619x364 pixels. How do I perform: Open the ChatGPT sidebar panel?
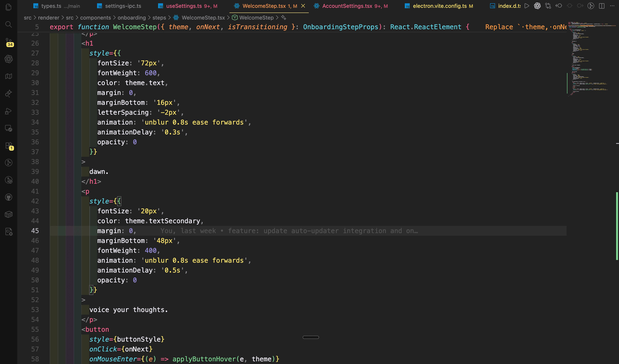coord(9,59)
